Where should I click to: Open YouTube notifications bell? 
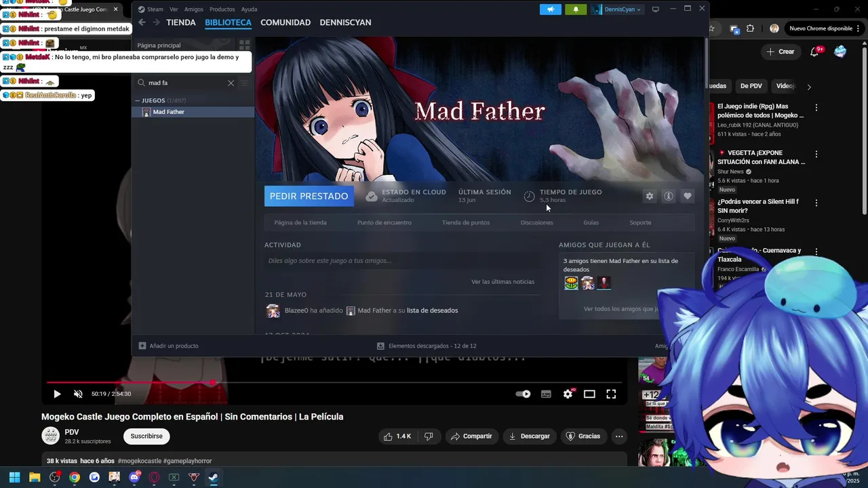815,52
